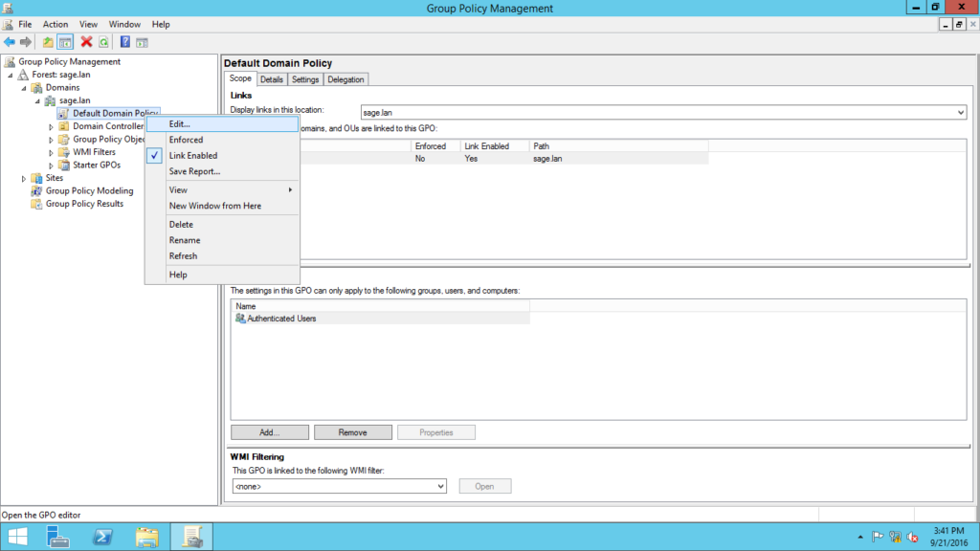Screen dimensions: 980x551
Task: Expand the Sites tree node
Action: [24, 179]
